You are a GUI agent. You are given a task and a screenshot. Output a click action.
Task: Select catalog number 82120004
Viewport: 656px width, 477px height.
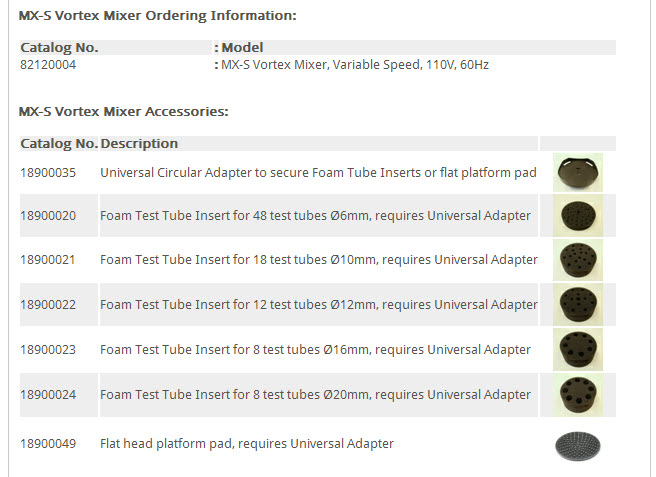[48, 65]
